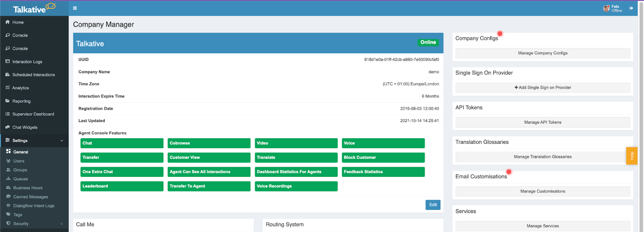This screenshot has width=644, height=232.
Task: Click the Dialogflow Intent Logs icon
Action: 8,205
